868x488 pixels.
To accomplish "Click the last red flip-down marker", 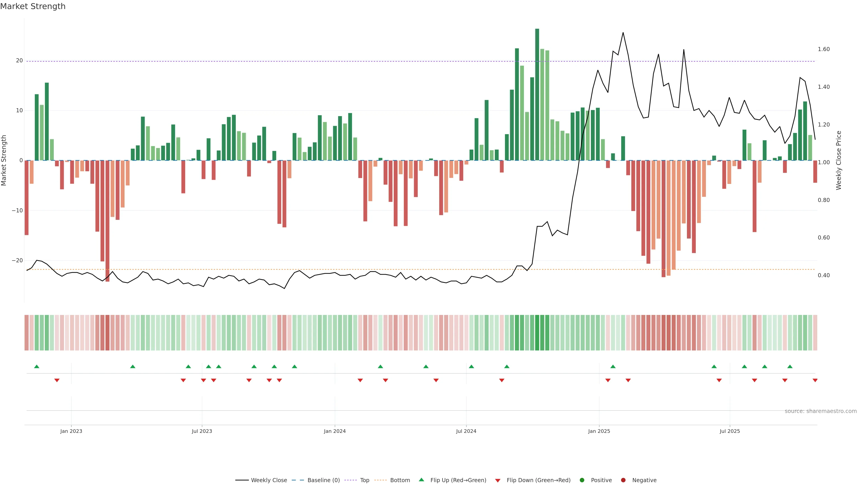I will click(815, 380).
